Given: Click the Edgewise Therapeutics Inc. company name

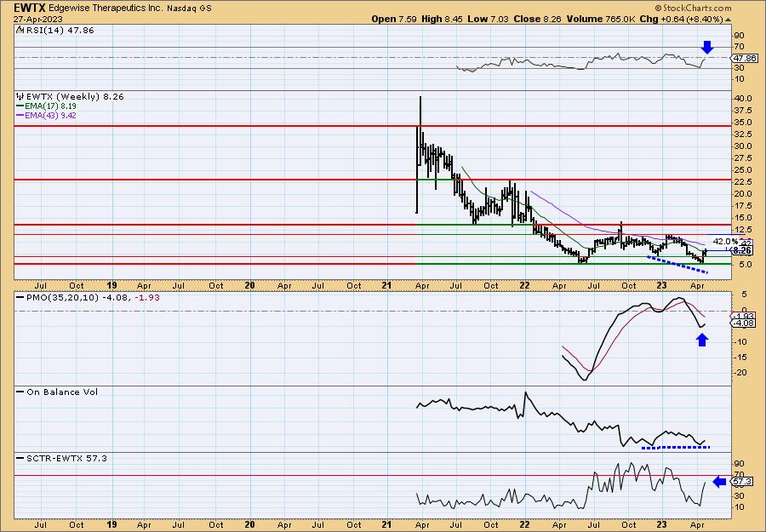Looking at the screenshot, I should coord(106,8).
